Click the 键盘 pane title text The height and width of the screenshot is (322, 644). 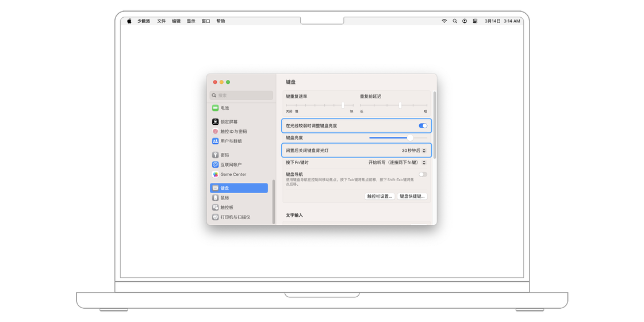[x=291, y=82]
